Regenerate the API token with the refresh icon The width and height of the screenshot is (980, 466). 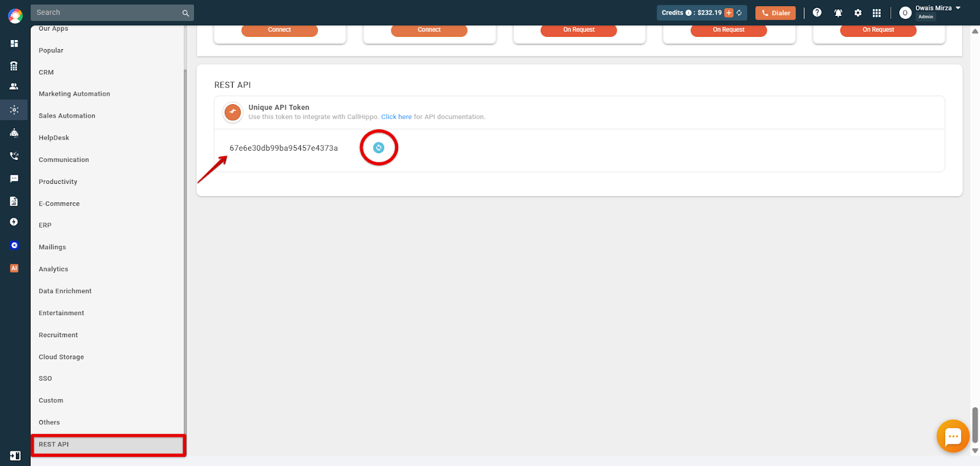[379, 148]
